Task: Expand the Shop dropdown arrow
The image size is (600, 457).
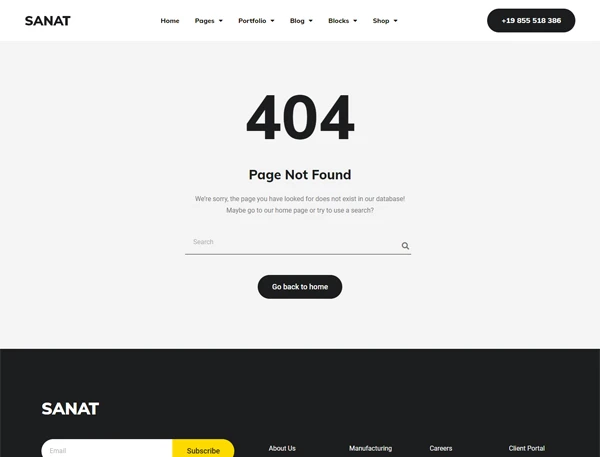Action: [396, 21]
